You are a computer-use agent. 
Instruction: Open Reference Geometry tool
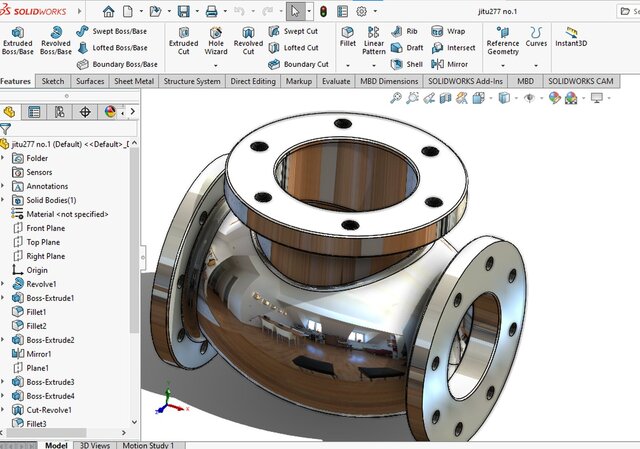pos(503,41)
